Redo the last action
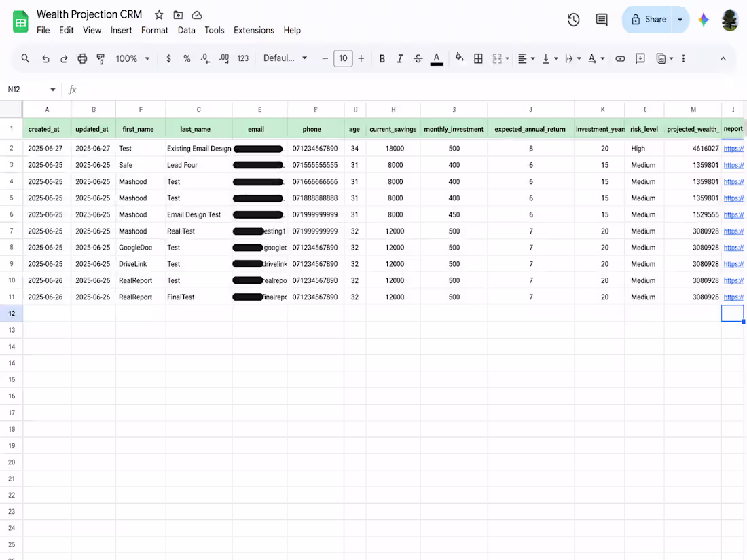This screenshot has width=747, height=560. 63,58
